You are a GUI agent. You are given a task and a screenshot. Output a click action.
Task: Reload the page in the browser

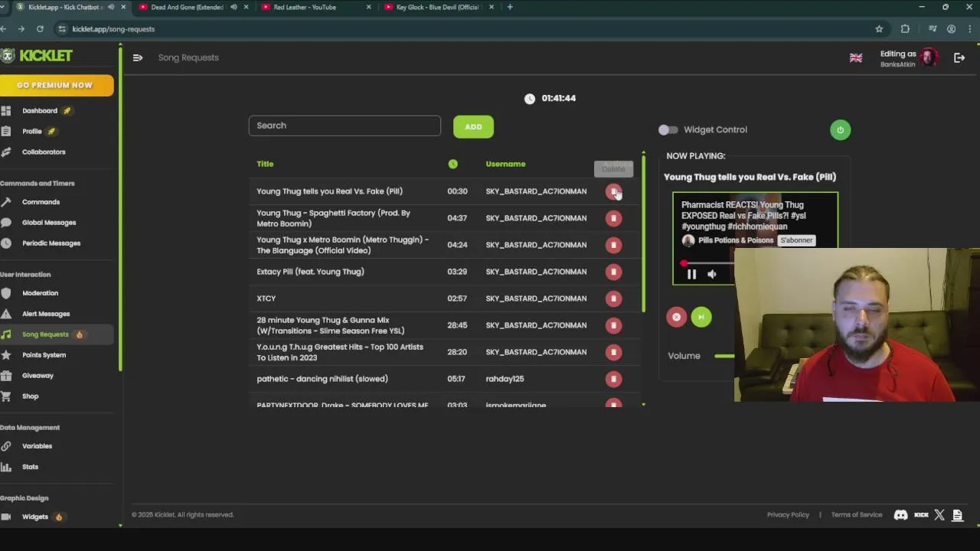(40, 29)
